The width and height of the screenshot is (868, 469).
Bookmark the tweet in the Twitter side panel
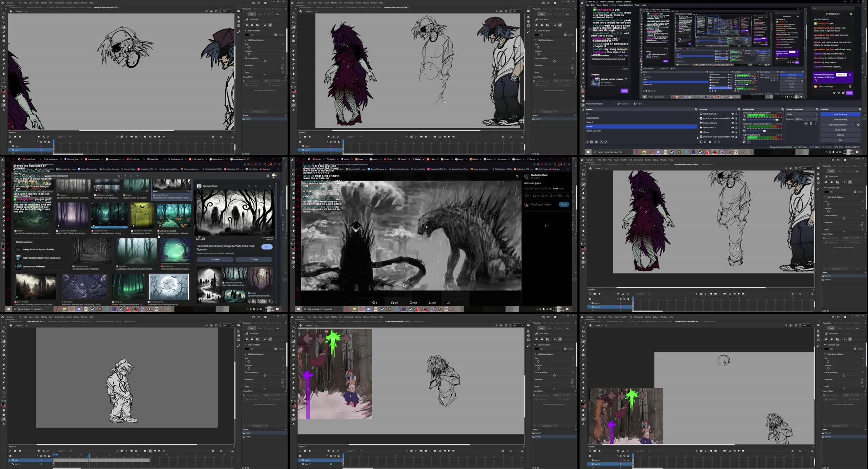[x=551, y=196]
